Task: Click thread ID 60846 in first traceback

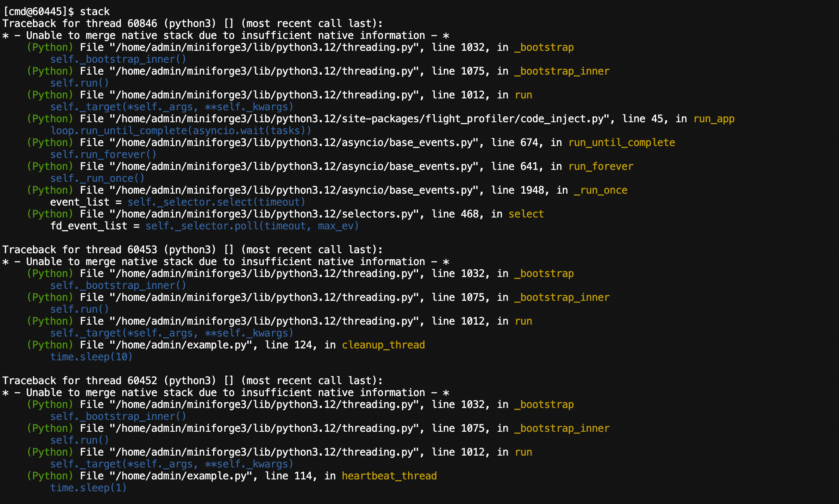Action: click(142, 23)
